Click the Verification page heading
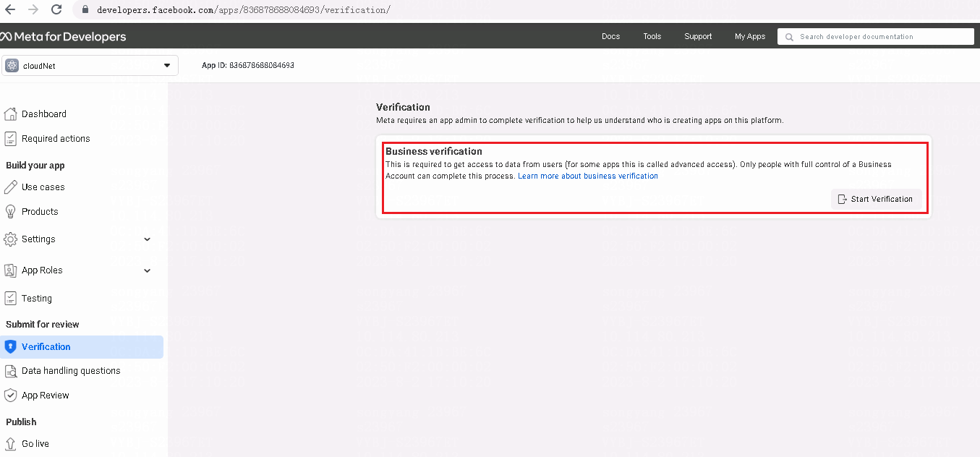 [403, 107]
